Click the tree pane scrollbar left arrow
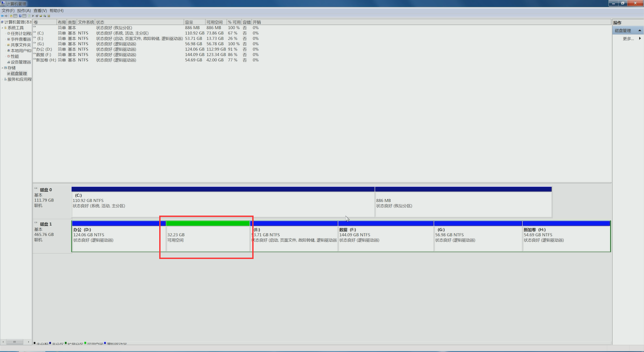 click(x=2, y=342)
